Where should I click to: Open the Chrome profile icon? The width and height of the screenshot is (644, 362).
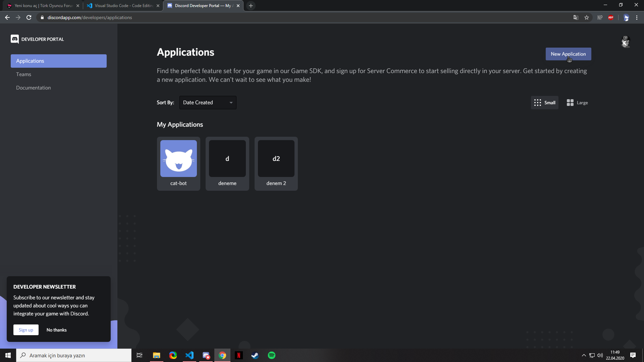tap(626, 17)
